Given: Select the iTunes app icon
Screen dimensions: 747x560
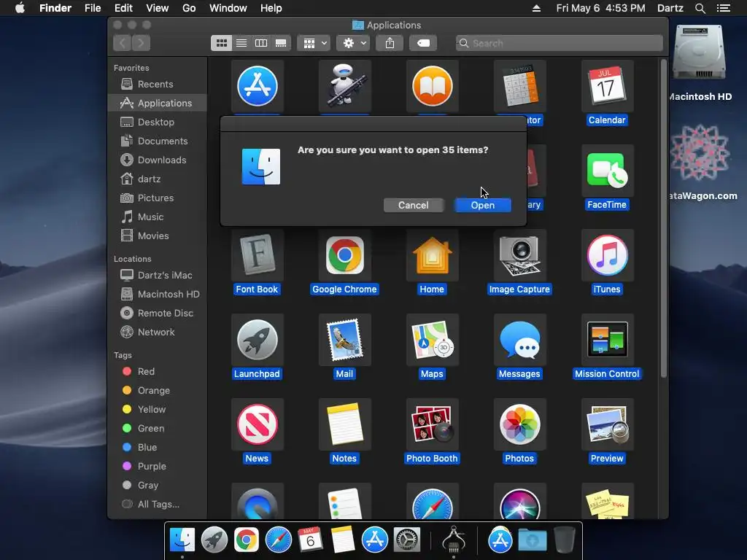Looking at the screenshot, I should point(607,255).
